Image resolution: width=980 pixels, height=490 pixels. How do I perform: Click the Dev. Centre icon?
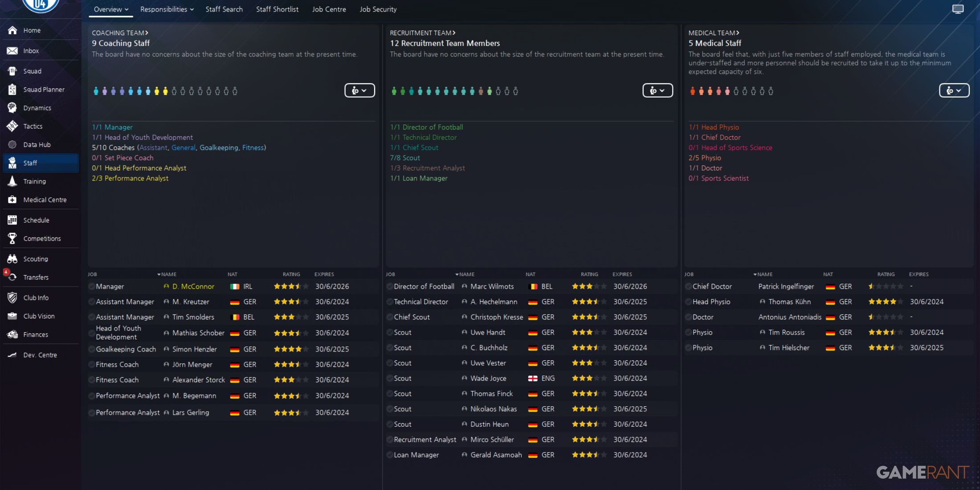[x=12, y=355]
